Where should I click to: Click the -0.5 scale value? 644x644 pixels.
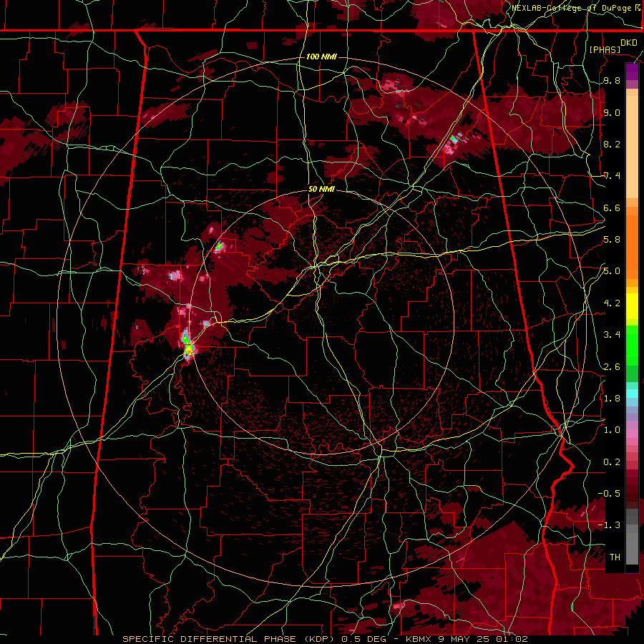pyautogui.click(x=609, y=494)
